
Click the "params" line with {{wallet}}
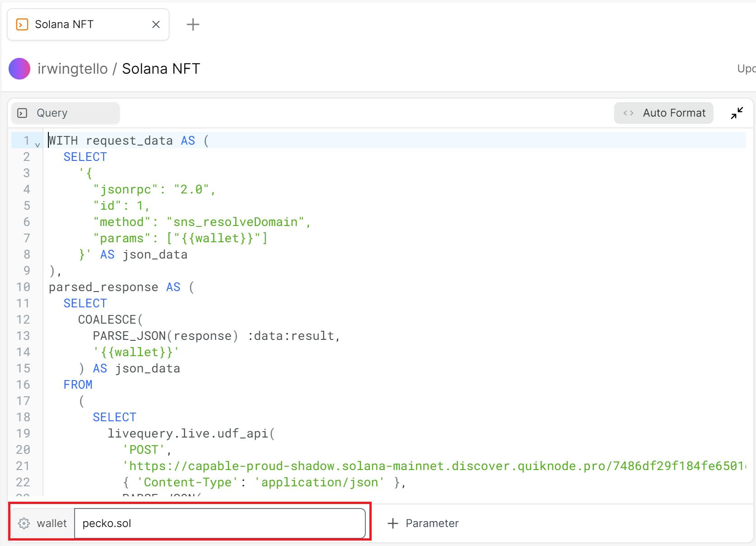coord(180,238)
